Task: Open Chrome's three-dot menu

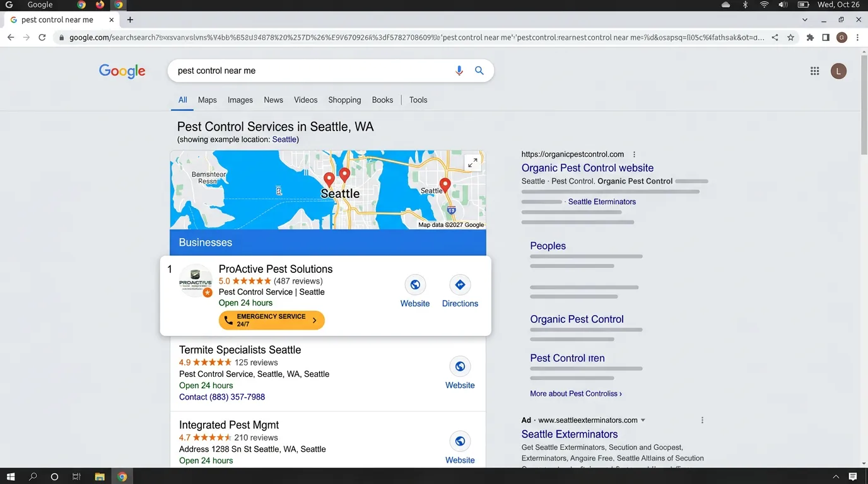Action: click(857, 38)
